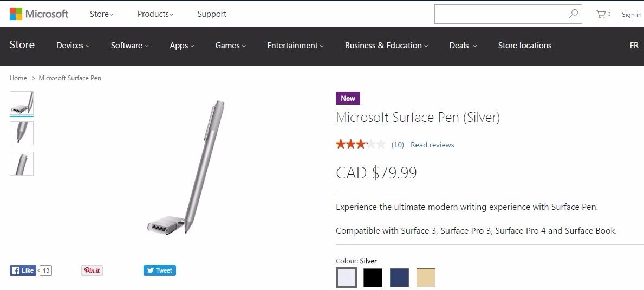The image size is (644, 290).
Task: Click the product star rating
Action: 360,144
